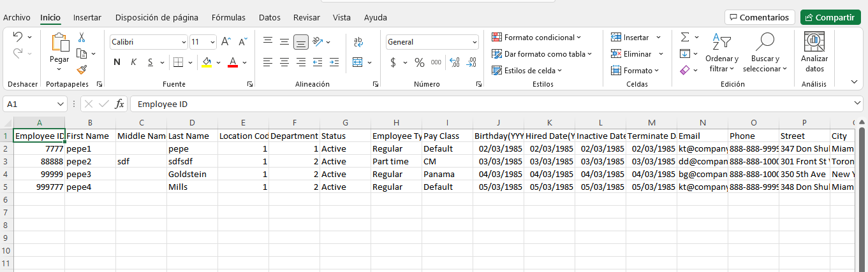The width and height of the screenshot is (868, 272).
Task: Switch to the Fórmulas tab
Action: (228, 18)
